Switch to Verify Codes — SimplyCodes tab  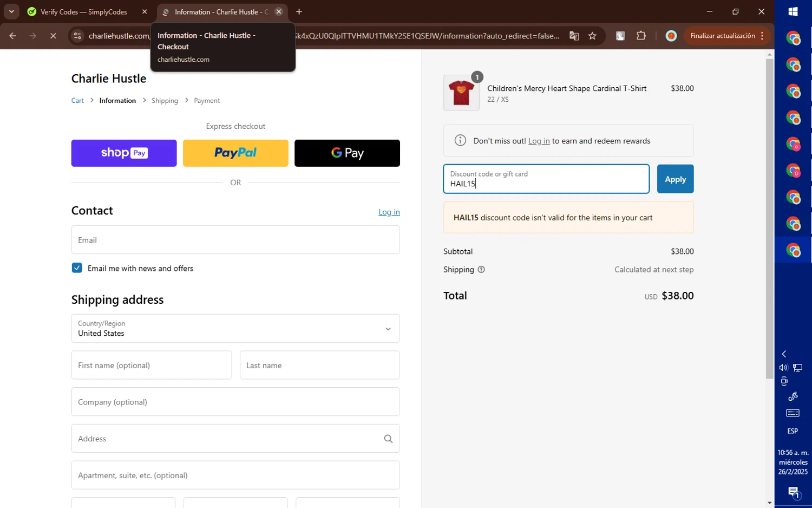(x=84, y=12)
